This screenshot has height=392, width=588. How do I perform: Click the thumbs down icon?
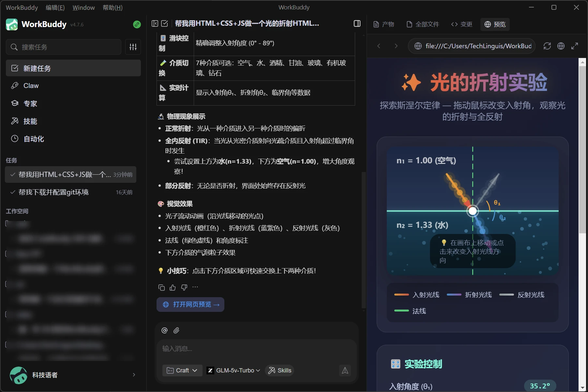tap(184, 287)
